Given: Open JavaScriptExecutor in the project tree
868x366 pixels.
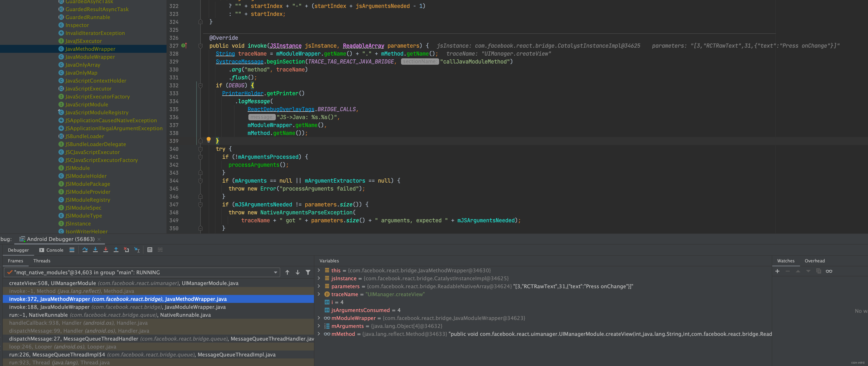Looking at the screenshot, I should [x=88, y=89].
